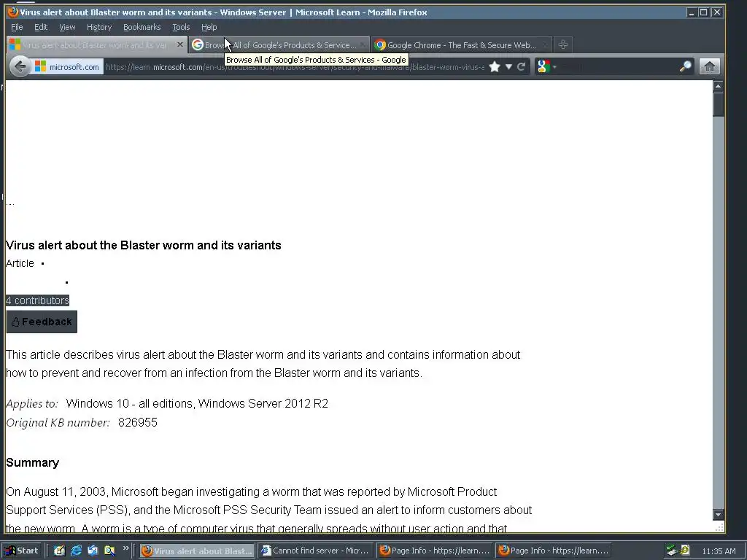Image resolution: width=747 pixels, height=560 pixels.
Task: Open a new tab with plus button
Action: click(x=563, y=44)
